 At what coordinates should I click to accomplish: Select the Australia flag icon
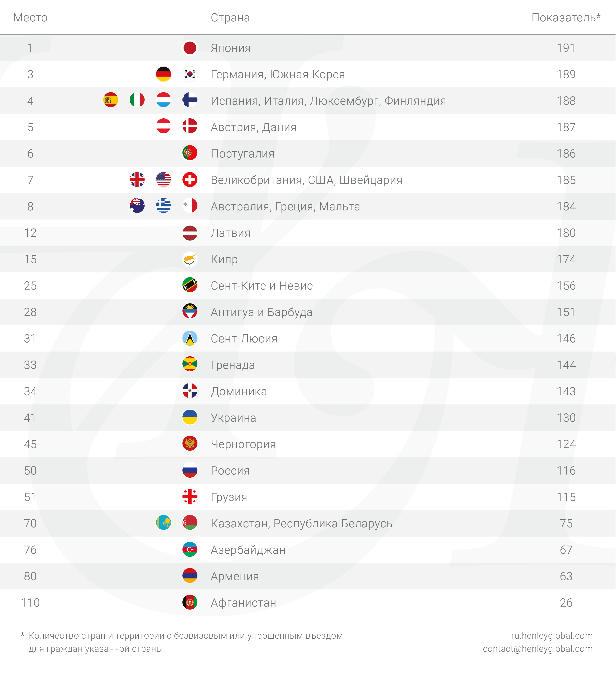click(x=137, y=206)
